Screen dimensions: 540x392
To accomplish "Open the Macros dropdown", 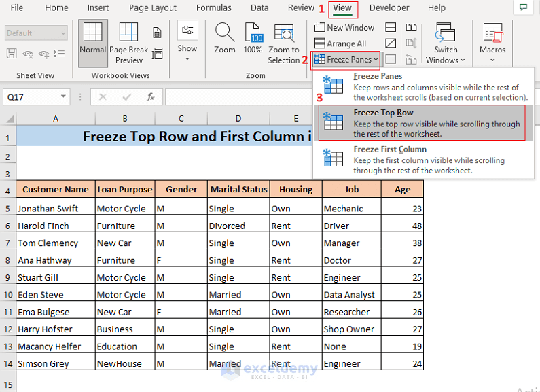I will [x=492, y=43].
